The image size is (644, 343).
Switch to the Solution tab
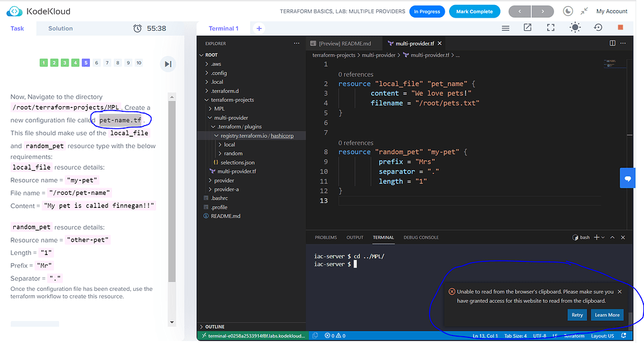click(x=60, y=28)
